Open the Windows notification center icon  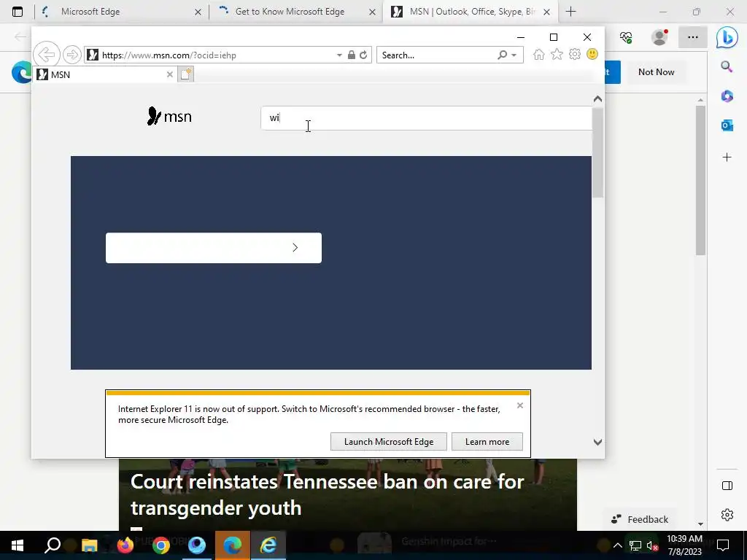pos(723,545)
